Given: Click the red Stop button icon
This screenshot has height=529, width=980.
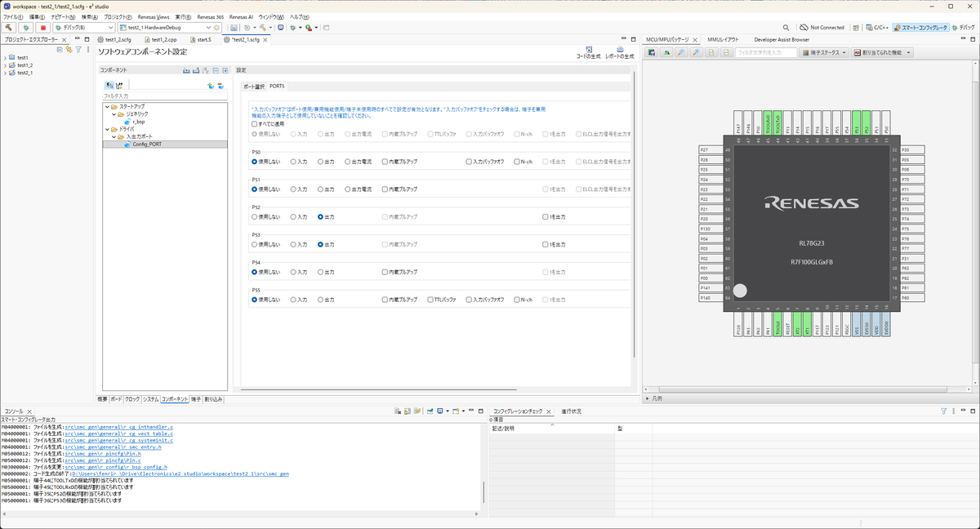Looking at the screenshot, I should point(43,27).
